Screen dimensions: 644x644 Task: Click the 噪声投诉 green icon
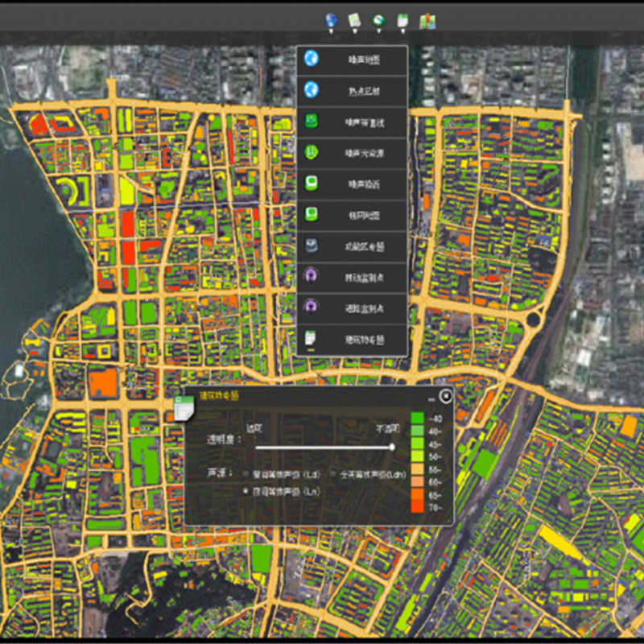[x=312, y=184]
